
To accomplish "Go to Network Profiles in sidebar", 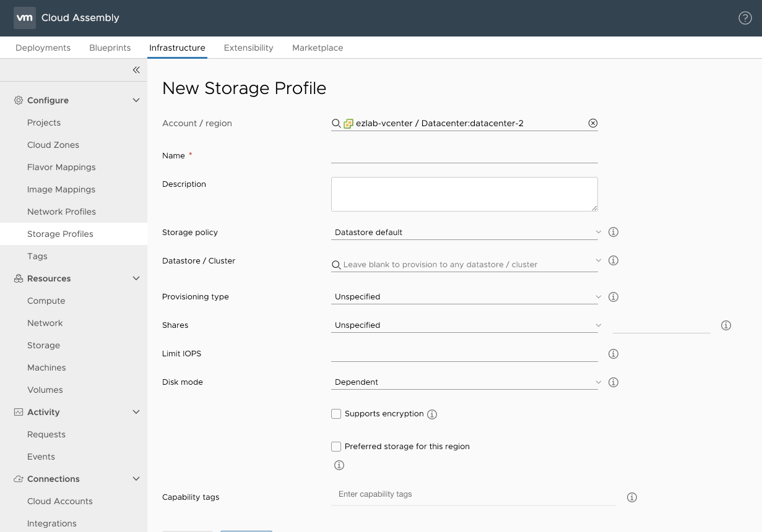I will pyautogui.click(x=61, y=212).
